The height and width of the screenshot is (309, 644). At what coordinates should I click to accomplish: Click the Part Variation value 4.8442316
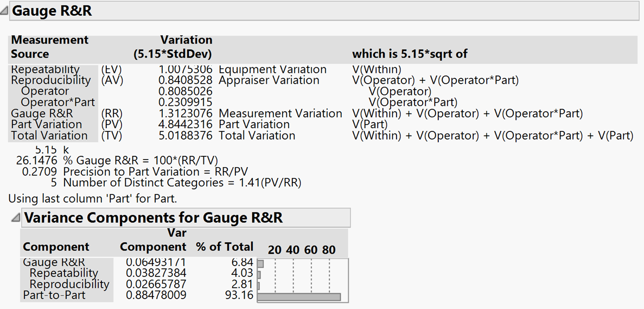click(x=186, y=124)
